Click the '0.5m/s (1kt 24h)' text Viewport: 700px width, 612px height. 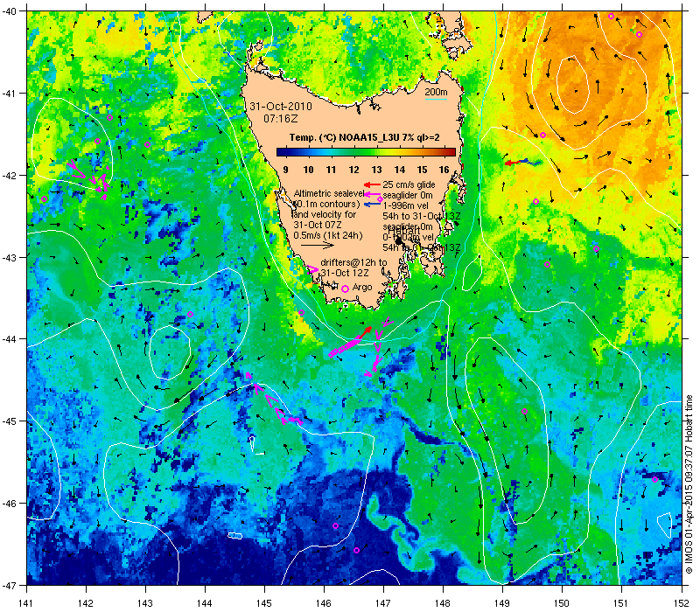[328, 235]
